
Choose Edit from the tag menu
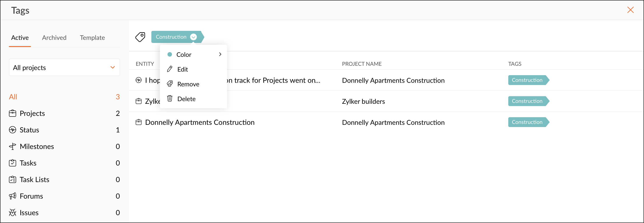[x=182, y=69]
